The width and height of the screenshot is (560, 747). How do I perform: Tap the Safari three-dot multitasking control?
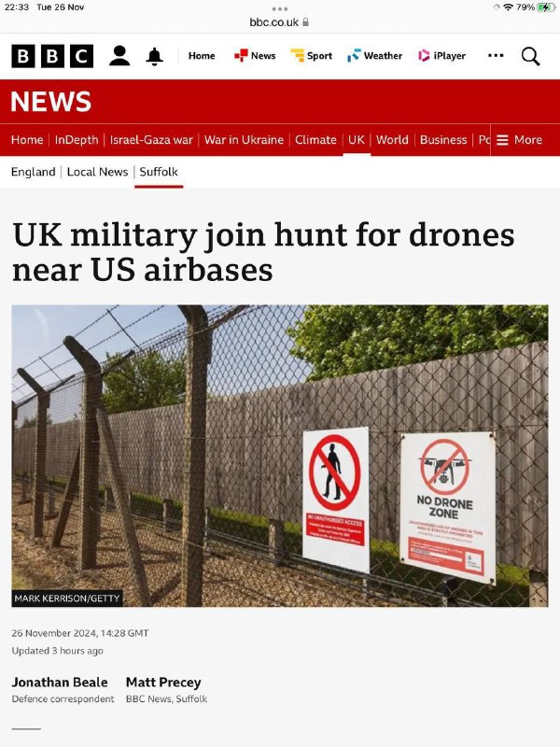click(x=279, y=9)
